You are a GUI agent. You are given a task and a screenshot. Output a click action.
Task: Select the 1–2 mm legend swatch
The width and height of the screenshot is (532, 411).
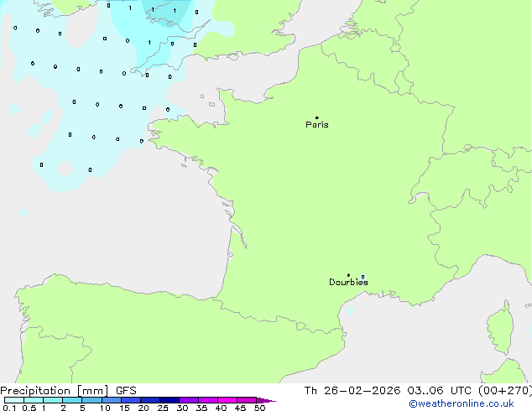pyautogui.click(x=53, y=400)
